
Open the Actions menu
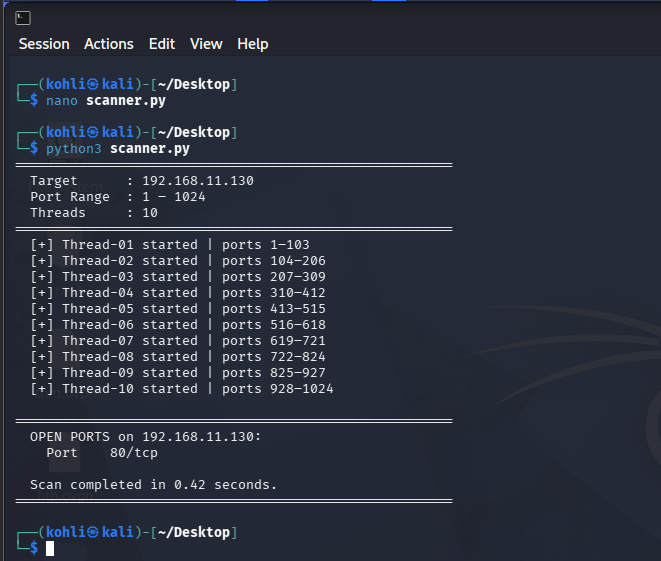coord(109,44)
